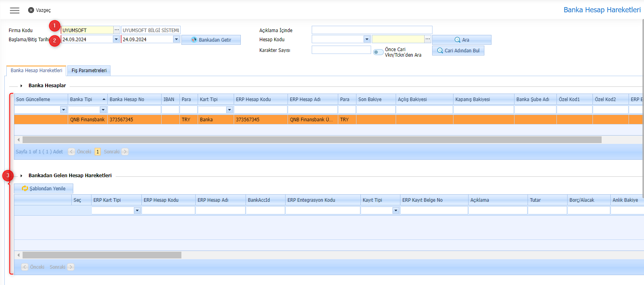This screenshot has width=644, height=285.
Task: Open ERP Kart Tipi filter dropdown
Action: pyautogui.click(x=137, y=210)
